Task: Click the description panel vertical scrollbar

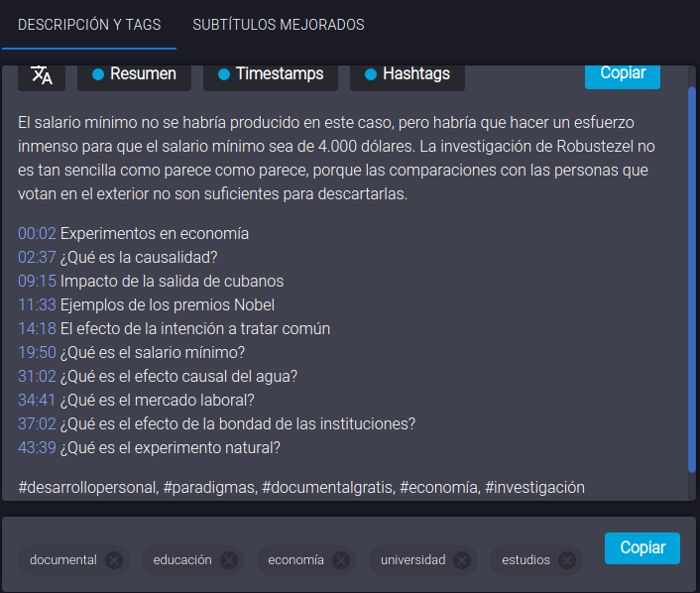Action: [692, 279]
